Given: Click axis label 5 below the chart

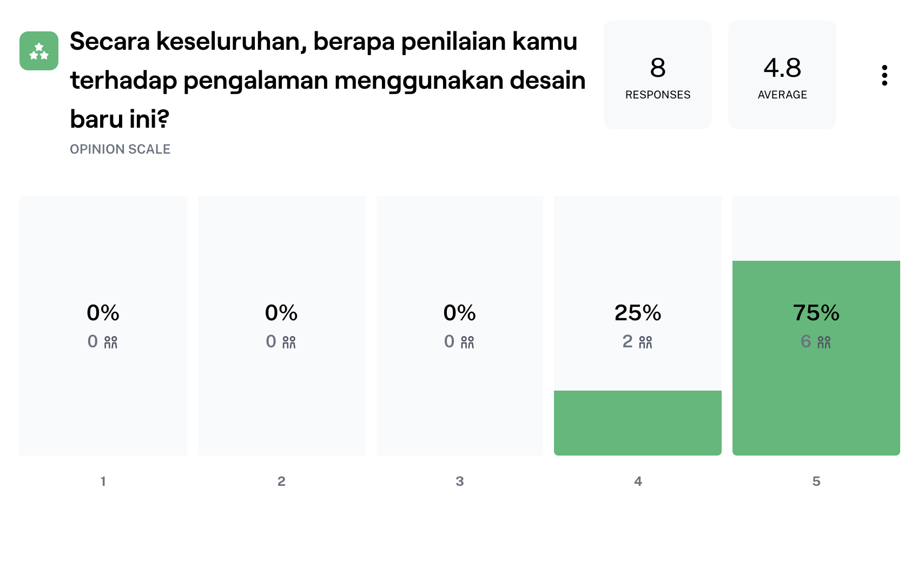Looking at the screenshot, I should click(816, 481).
